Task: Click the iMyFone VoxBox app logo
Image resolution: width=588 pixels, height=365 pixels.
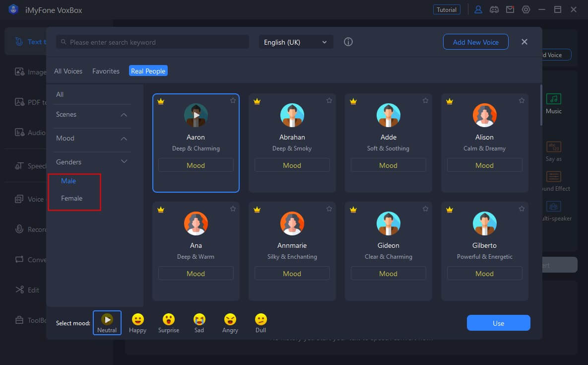Action: click(13, 10)
